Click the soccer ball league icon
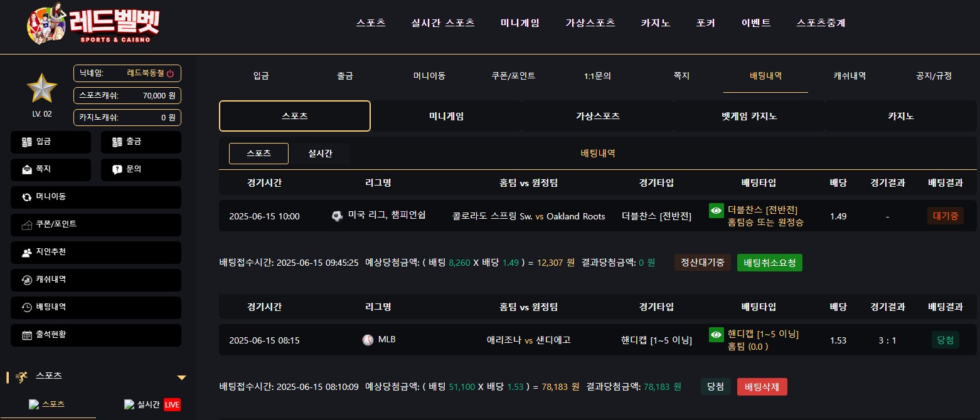 click(338, 216)
